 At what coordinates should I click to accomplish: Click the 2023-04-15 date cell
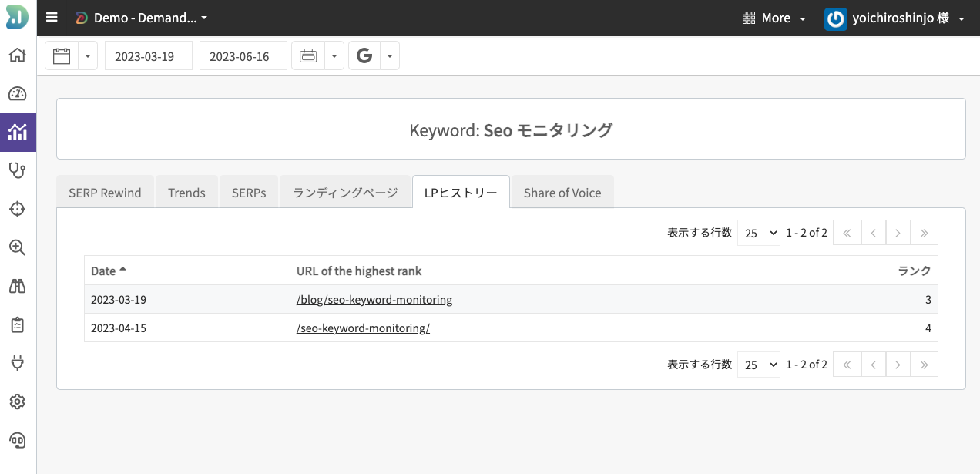tap(187, 328)
